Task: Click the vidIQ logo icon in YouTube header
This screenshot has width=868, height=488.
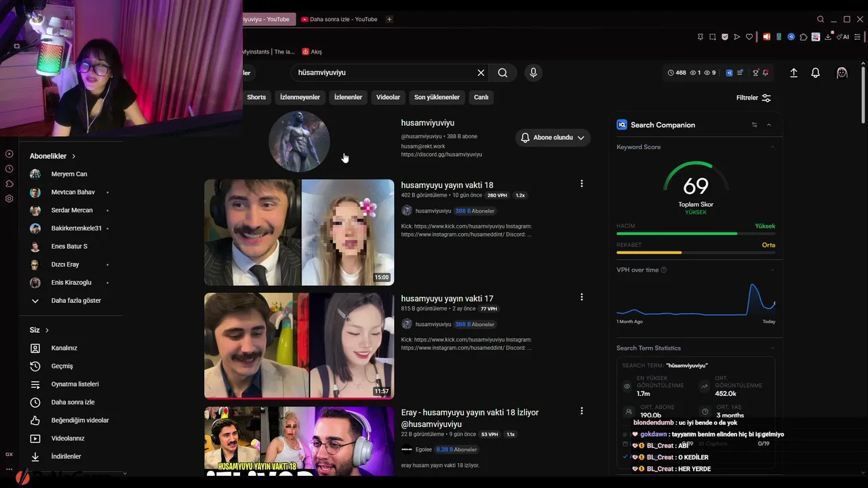Action: 729,73
